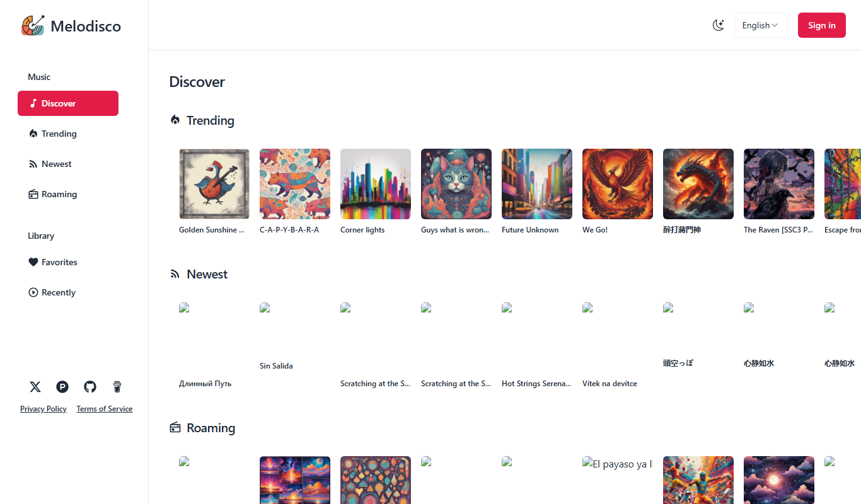
Task: Open the El payaso ya l Roaming item
Action: click(618, 464)
